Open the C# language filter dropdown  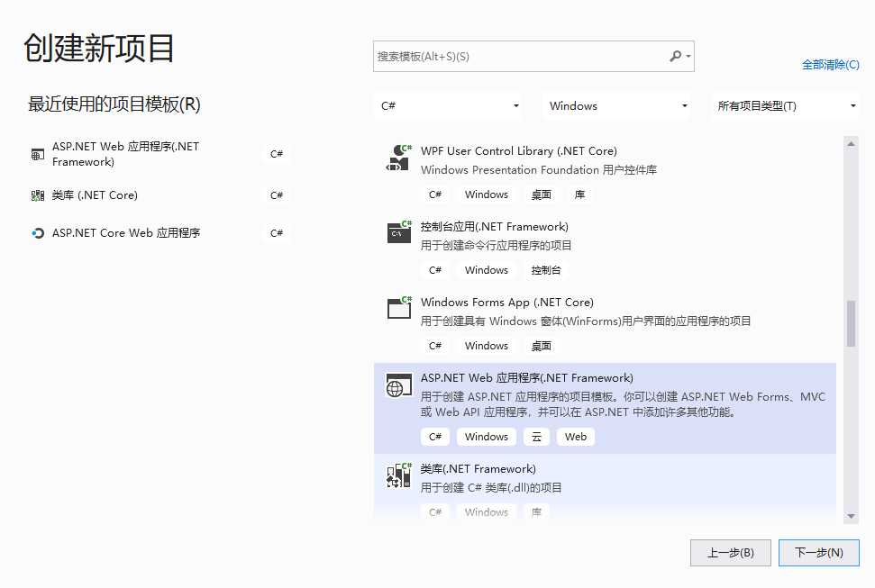click(450, 106)
